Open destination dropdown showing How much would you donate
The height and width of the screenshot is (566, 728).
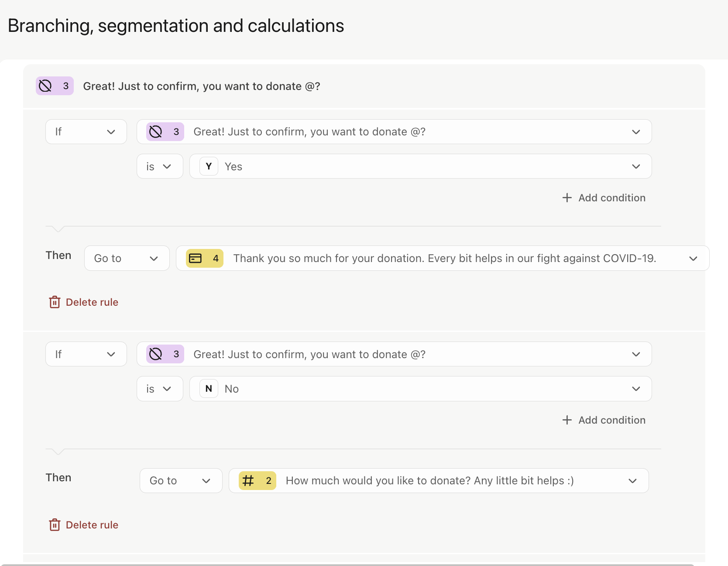[439, 481]
